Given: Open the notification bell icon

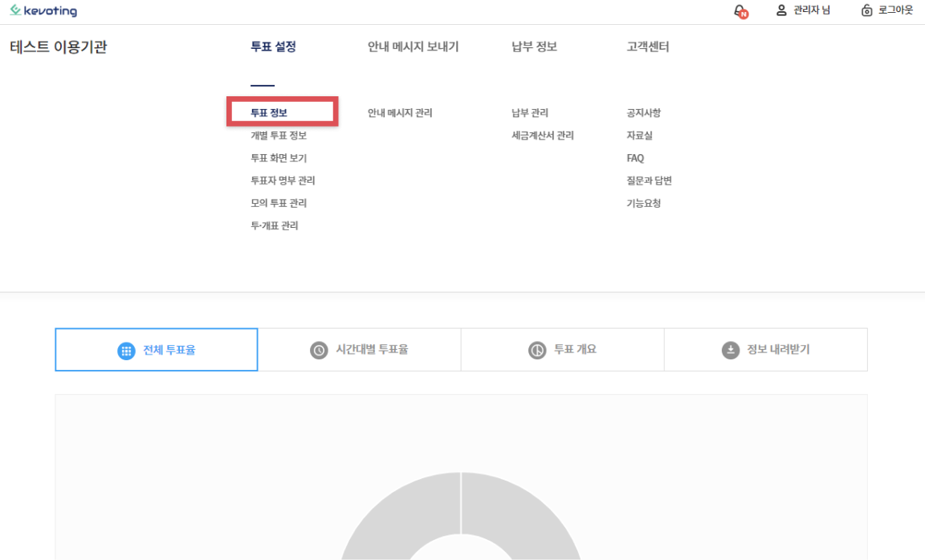Looking at the screenshot, I should pyautogui.click(x=740, y=11).
